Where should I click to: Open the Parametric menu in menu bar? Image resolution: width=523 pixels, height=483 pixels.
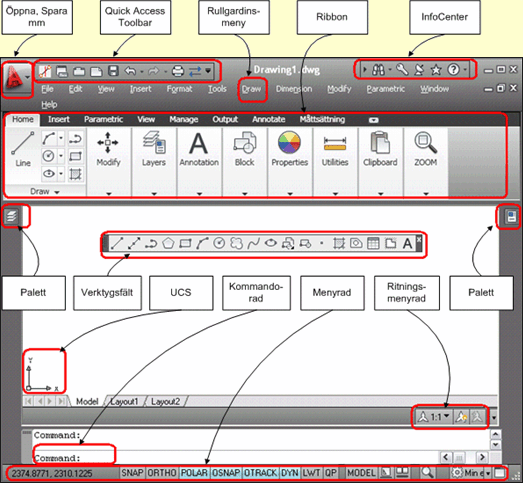386,89
